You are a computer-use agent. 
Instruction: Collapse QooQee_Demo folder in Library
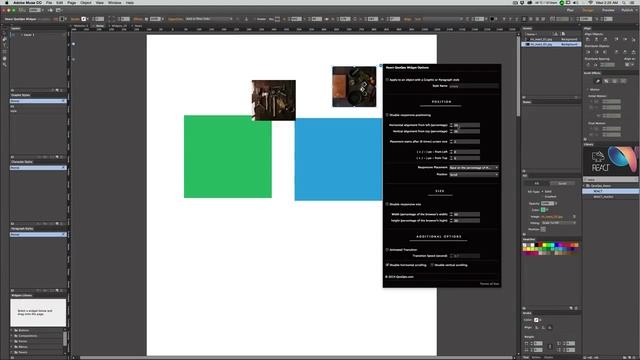pyautogui.click(x=584, y=186)
